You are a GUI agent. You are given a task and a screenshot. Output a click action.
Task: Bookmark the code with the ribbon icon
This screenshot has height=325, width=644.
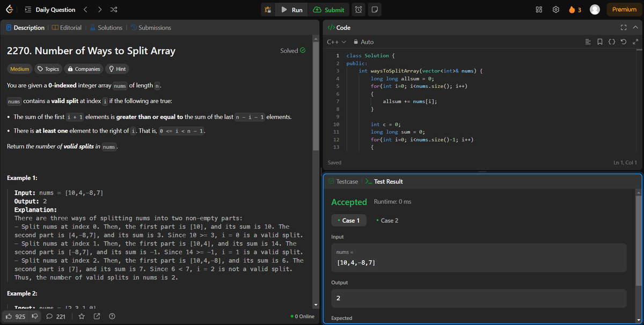pos(600,41)
